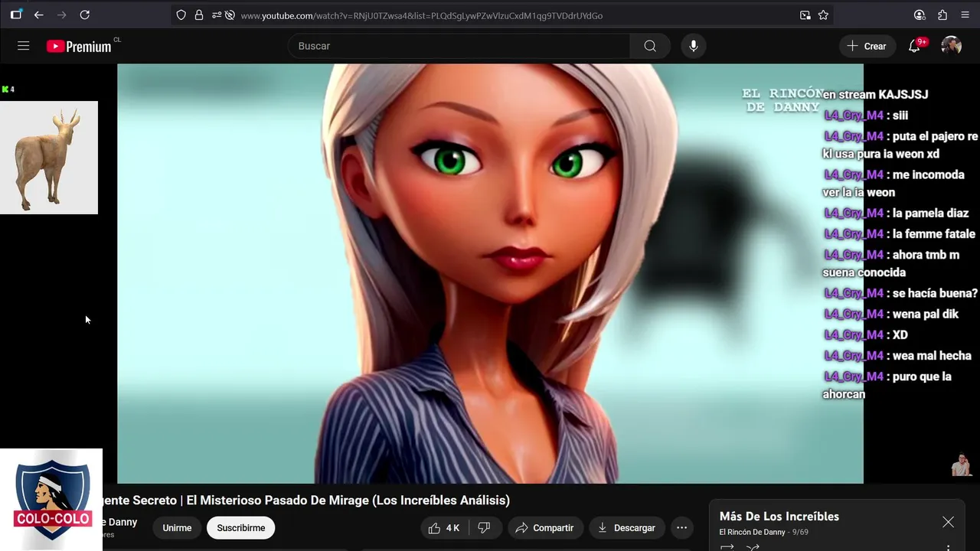Click chat message 'se hacía buena?'
980x551 pixels.
[x=936, y=294]
